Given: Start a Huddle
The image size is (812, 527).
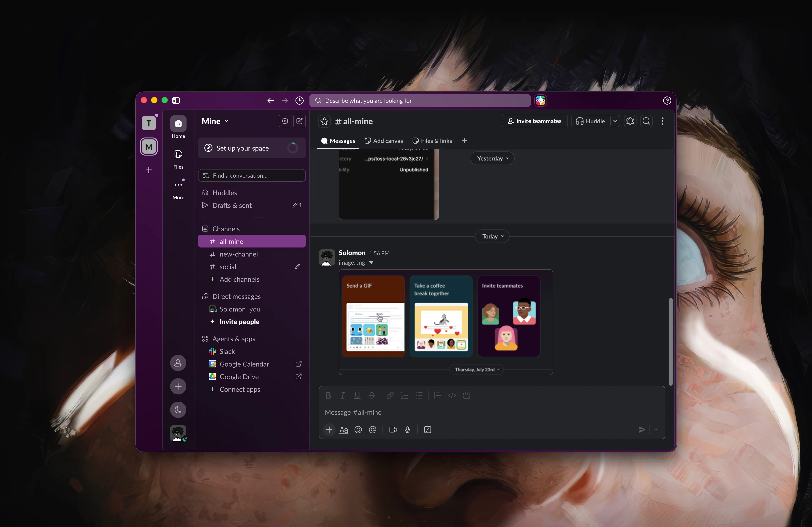Looking at the screenshot, I should pyautogui.click(x=591, y=121).
